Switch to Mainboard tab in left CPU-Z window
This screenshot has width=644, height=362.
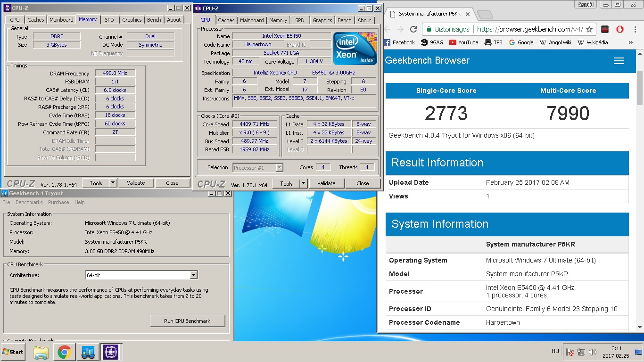(62, 20)
